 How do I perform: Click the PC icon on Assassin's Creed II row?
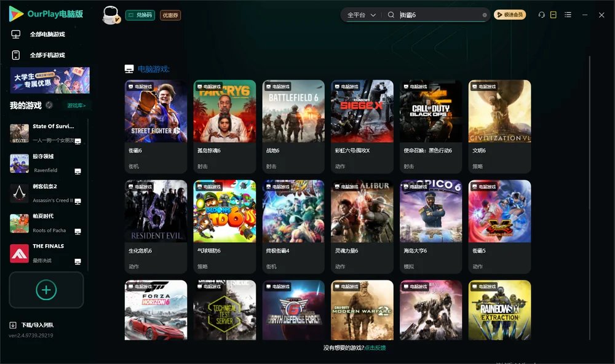click(x=77, y=201)
